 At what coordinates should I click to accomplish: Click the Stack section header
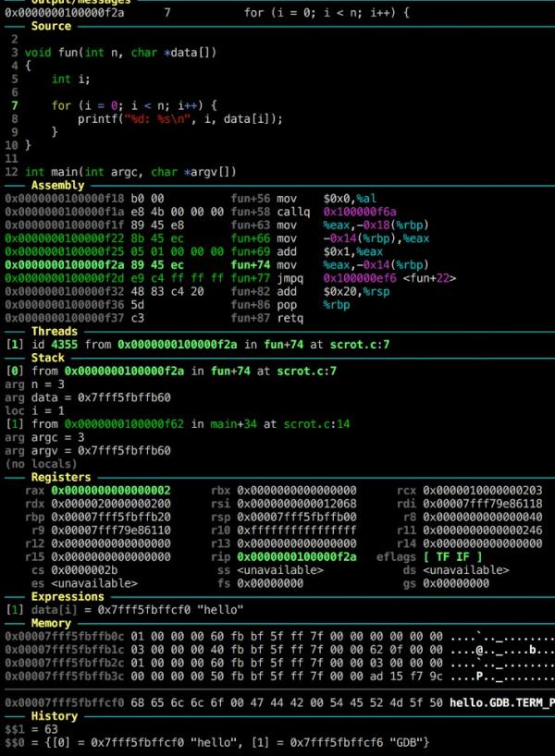48,357
